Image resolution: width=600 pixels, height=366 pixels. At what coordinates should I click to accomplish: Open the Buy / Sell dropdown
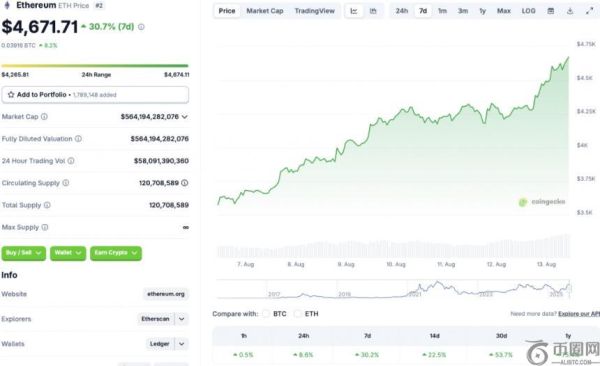pos(24,253)
